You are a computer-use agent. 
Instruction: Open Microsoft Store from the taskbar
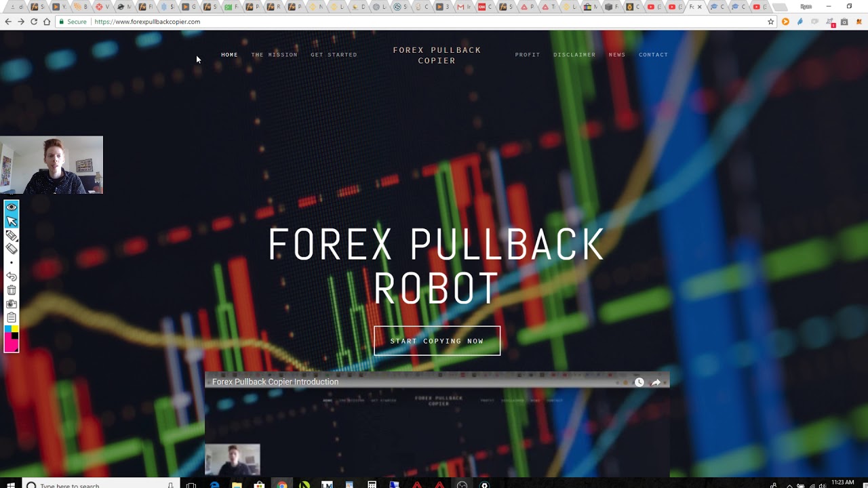[259, 485]
